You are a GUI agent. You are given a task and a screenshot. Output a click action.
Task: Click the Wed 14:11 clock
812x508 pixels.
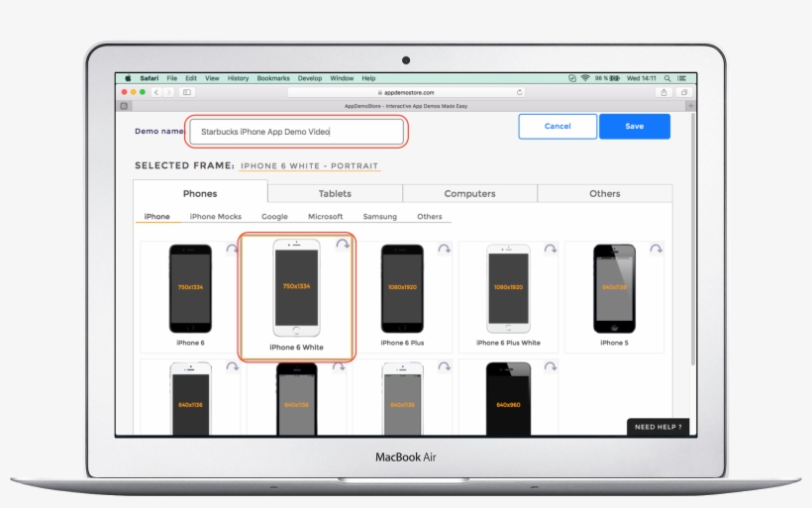pos(641,78)
